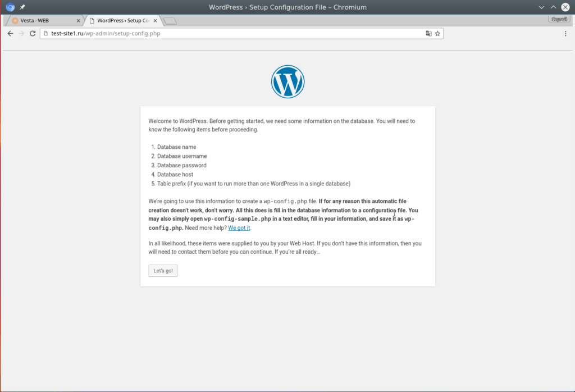Open the translate page icon
Viewport: 575px width, 392px height.
428,33
